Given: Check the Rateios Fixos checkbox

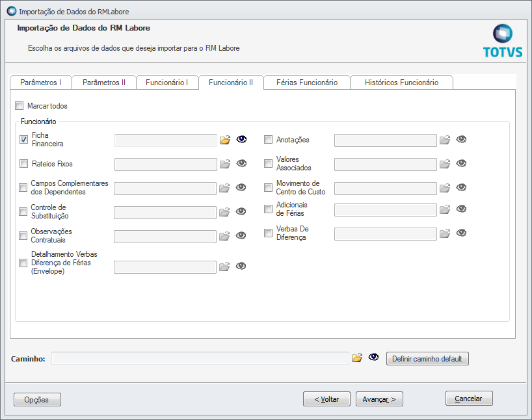Looking at the screenshot, I should [24, 164].
